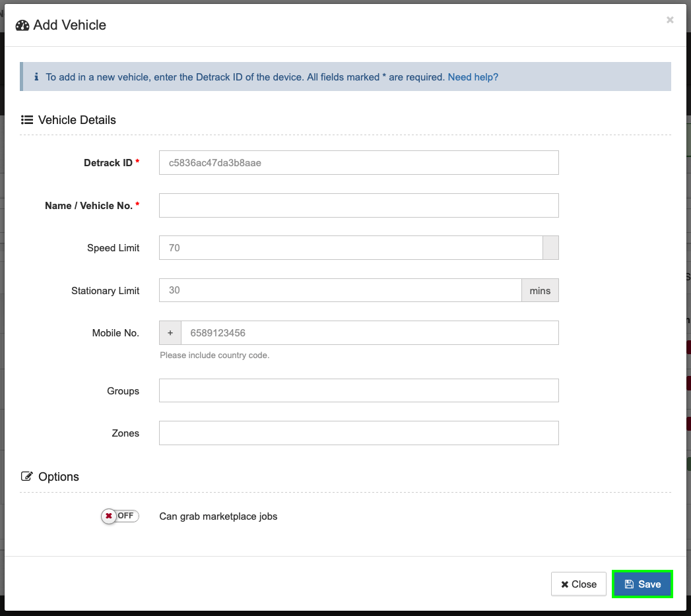Click the mins unit box beside Stationary Limit
Screen dimensions: 691x616
point(540,290)
